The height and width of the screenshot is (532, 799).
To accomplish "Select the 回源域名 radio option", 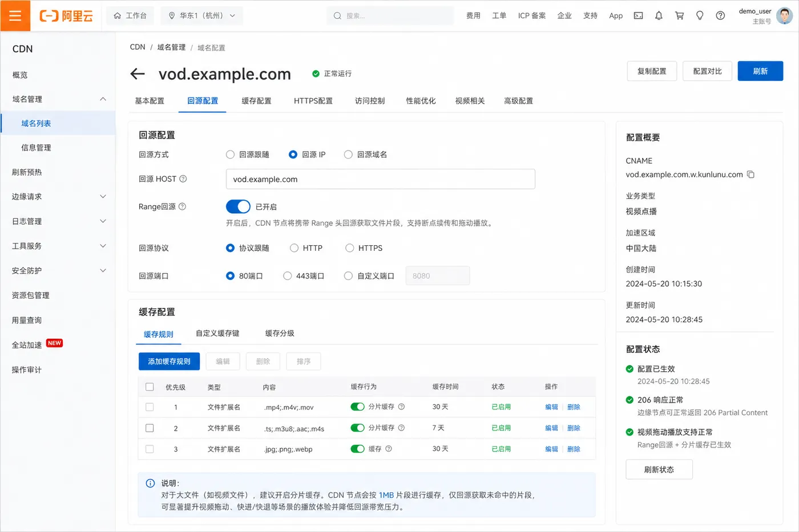I will [348, 155].
